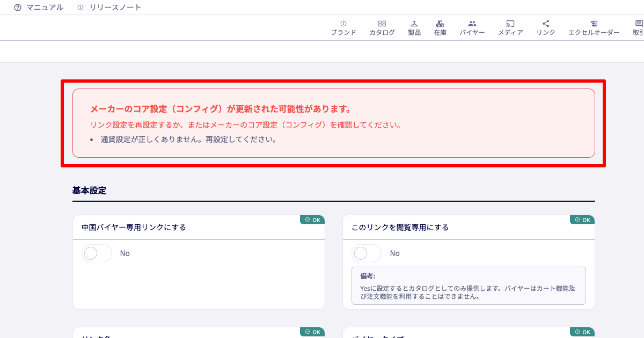The height and width of the screenshot is (338, 644).
Task: Click OK badge on 中国バイヤー専用リンク card
Action: click(312, 220)
